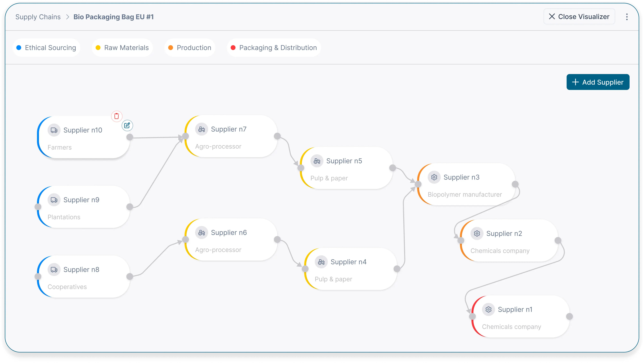
Task: Click the Add Supplier button
Action: (598, 82)
